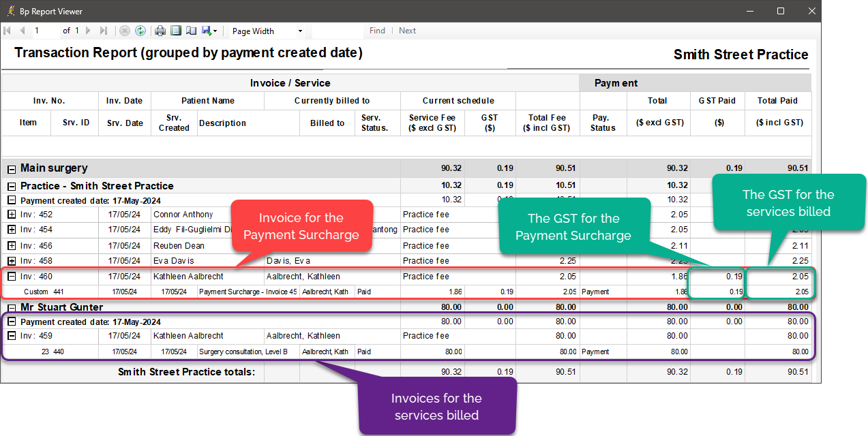The image size is (868, 436).
Task: Open page setup from toolbar
Action: click(191, 31)
